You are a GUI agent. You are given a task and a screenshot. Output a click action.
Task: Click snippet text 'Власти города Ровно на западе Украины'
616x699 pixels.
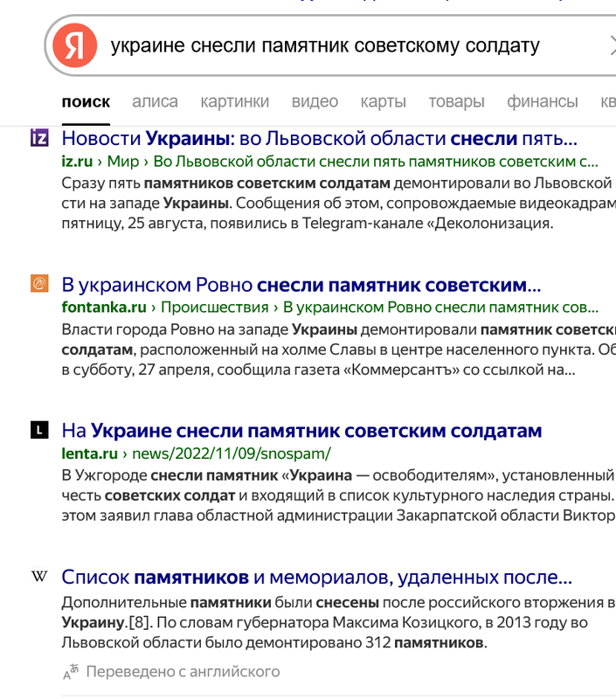(x=210, y=329)
